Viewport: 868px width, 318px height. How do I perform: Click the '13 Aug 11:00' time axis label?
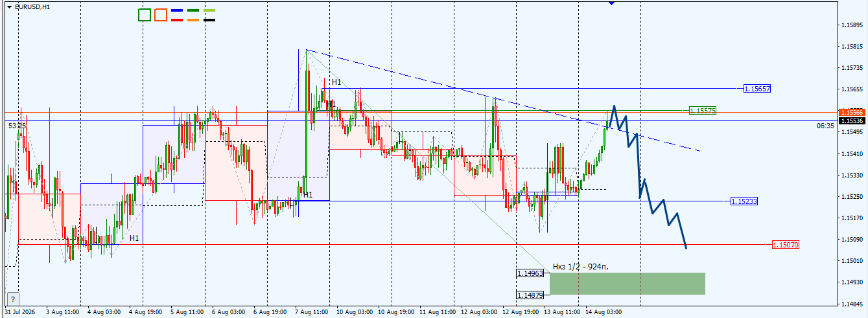tap(562, 312)
